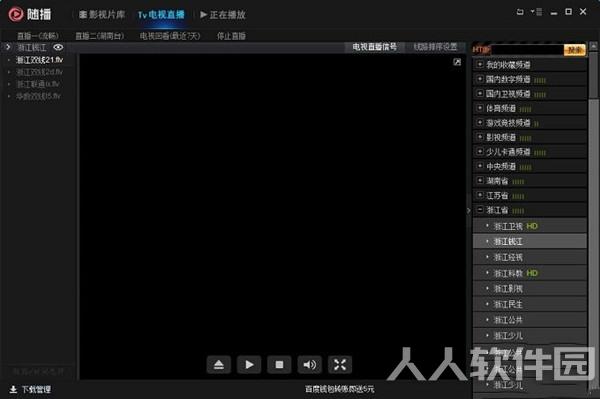Click the pop-out video window icon

click(457, 62)
